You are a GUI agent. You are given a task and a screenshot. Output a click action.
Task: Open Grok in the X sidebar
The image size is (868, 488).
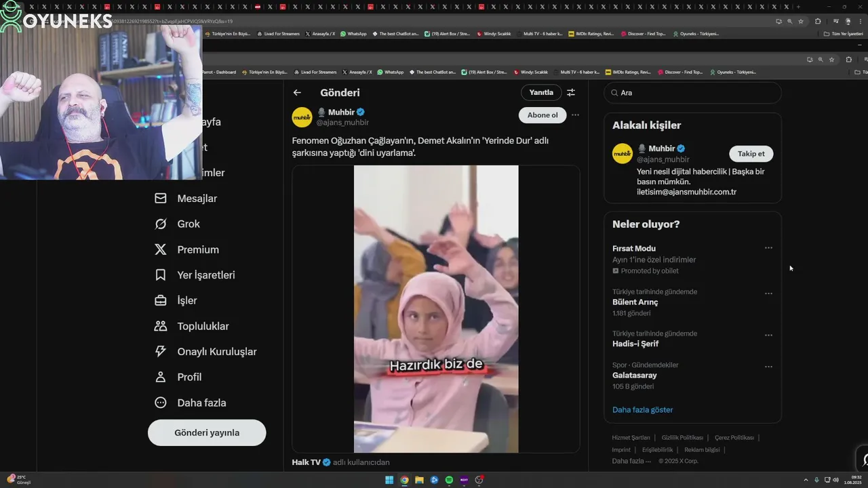pos(178,224)
